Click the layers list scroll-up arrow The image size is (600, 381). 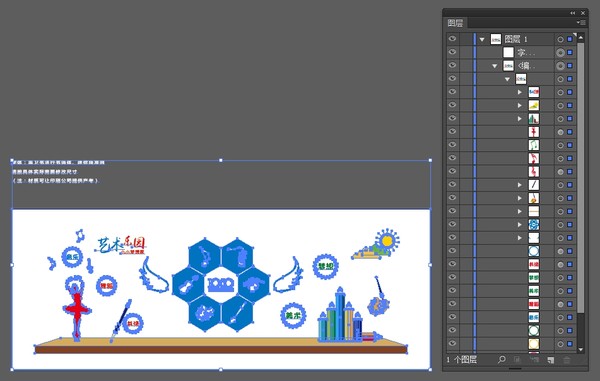click(x=580, y=37)
